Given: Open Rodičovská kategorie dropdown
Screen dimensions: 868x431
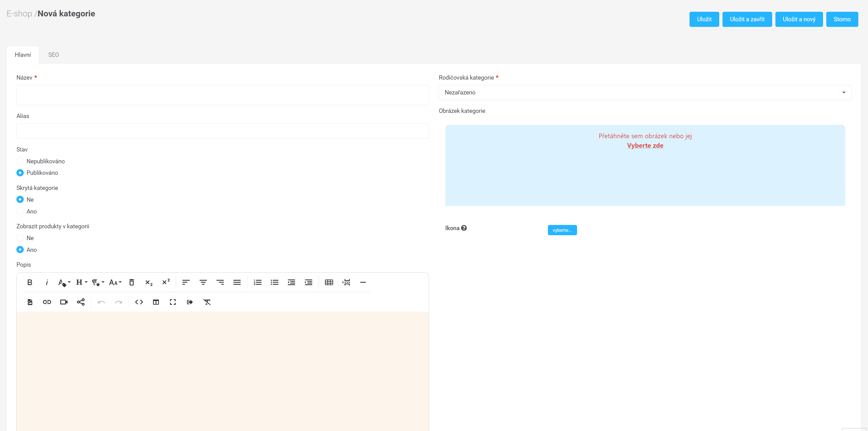Looking at the screenshot, I should click(x=645, y=92).
